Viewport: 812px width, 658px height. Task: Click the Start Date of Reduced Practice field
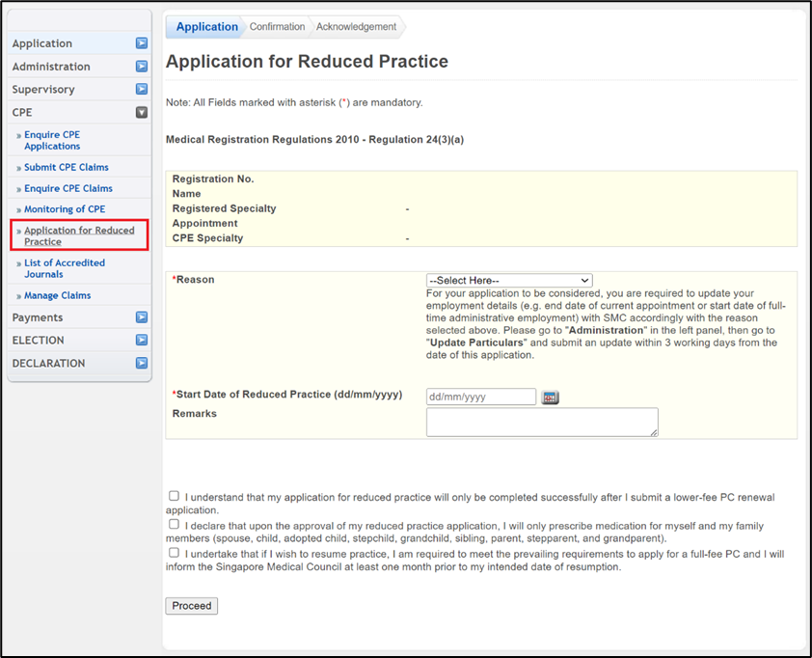click(x=480, y=397)
